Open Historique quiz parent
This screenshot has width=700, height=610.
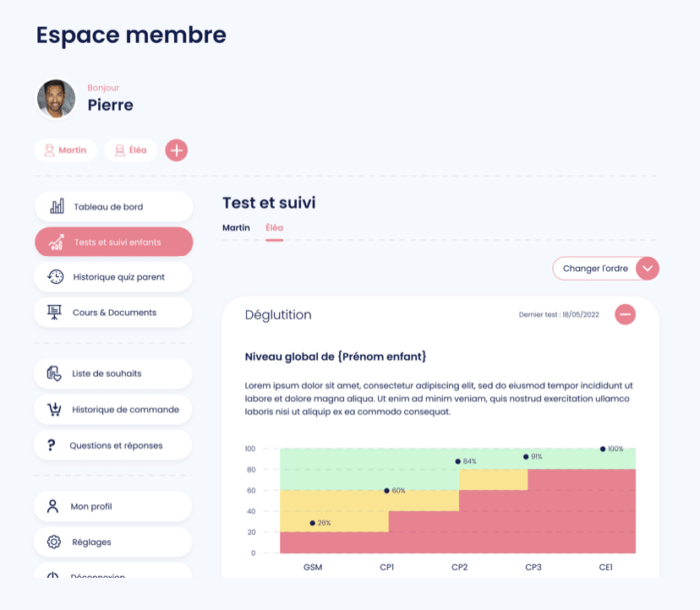click(x=113, y=277)
